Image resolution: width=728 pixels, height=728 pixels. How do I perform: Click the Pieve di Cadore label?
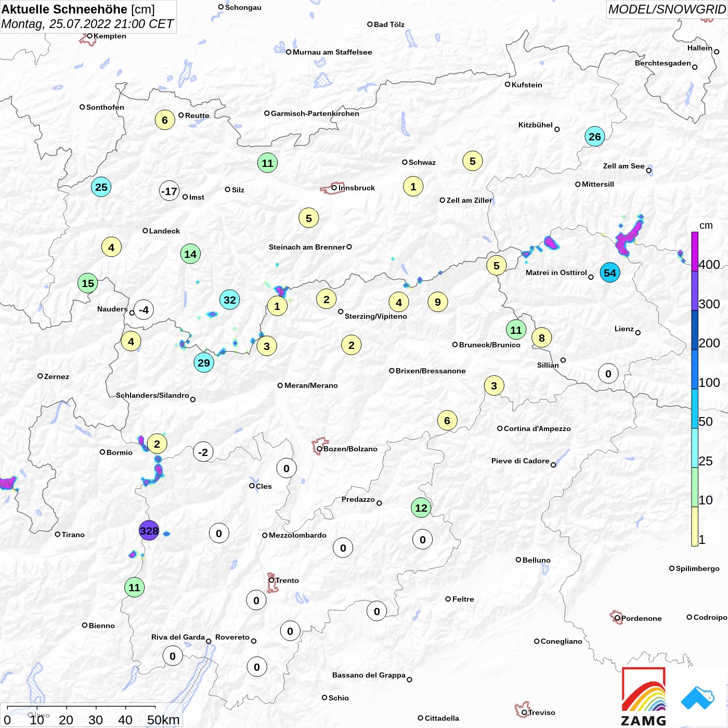point(520,461)
